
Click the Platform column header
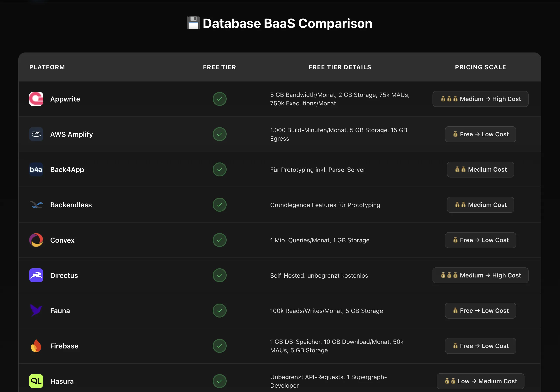click(x=47, y=67)
